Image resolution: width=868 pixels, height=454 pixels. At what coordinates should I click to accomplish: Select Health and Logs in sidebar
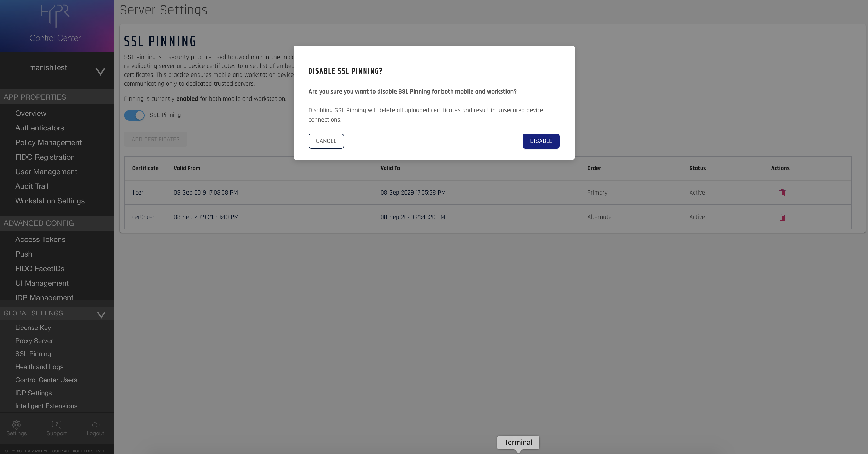coord(39,367)
